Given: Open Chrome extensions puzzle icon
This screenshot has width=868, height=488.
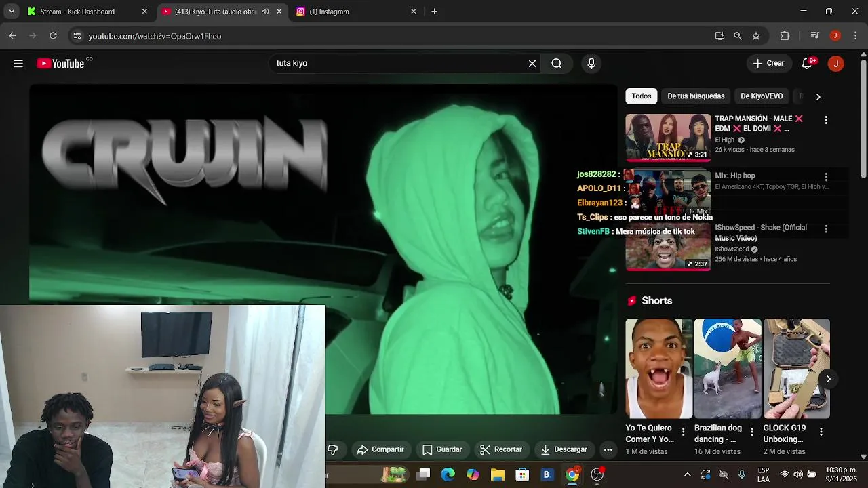Looking at the screenshot, I should tap(785, 36).
